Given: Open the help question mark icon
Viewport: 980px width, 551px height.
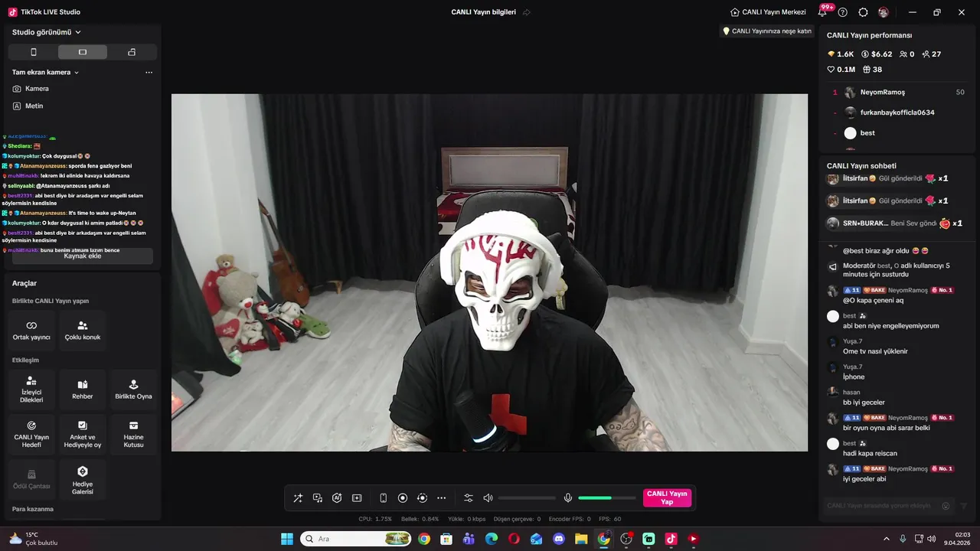Looking at the screenshot, I should click(843, 12).
